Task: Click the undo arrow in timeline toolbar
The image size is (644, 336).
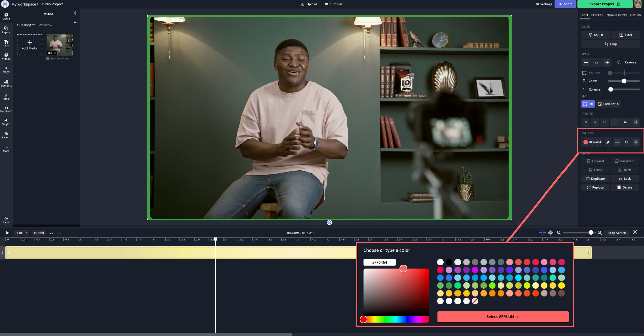Action: [x=51, y=233]
